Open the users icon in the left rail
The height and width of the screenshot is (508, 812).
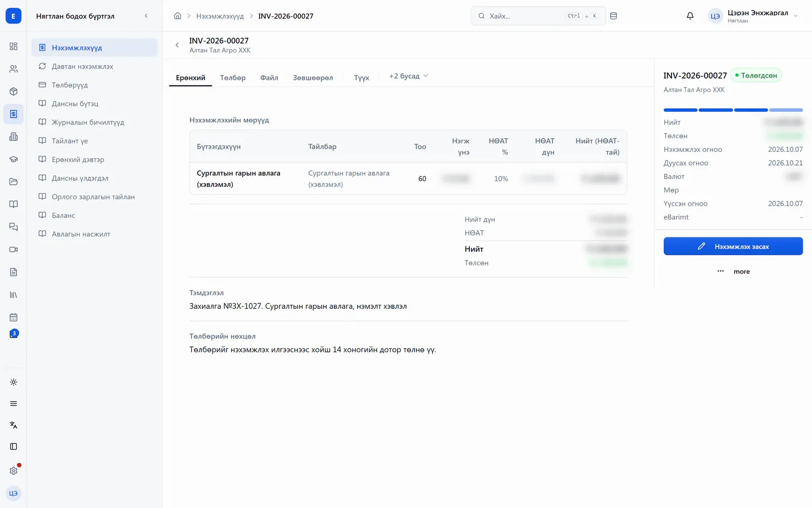14,69
